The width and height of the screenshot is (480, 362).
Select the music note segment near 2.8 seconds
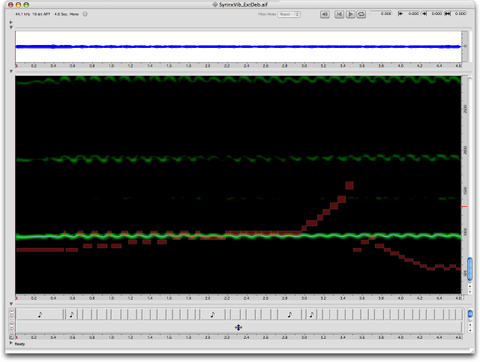(290, 314)
